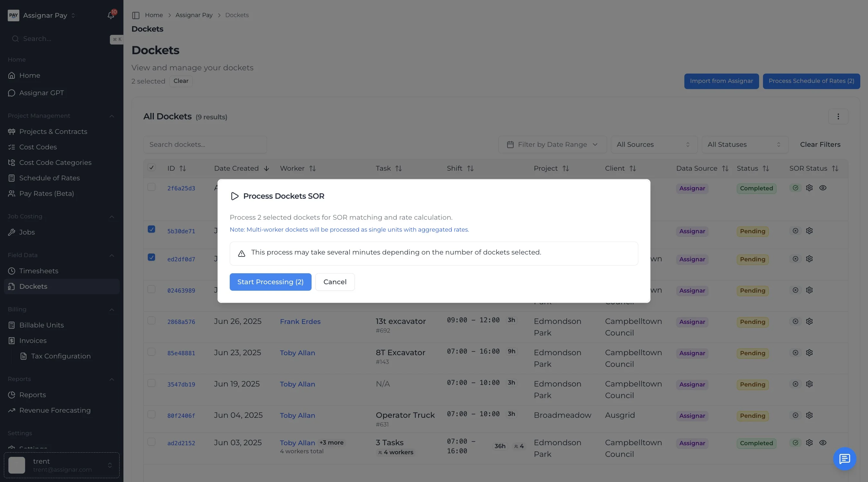Click the eye icon on the ad2d2152 row

823,443
